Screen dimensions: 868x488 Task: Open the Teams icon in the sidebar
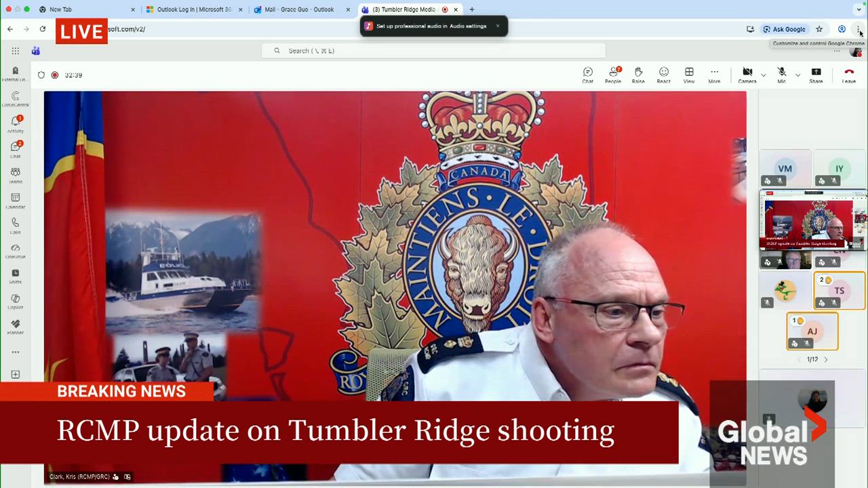pyautogui.click(x=15, y=173)
